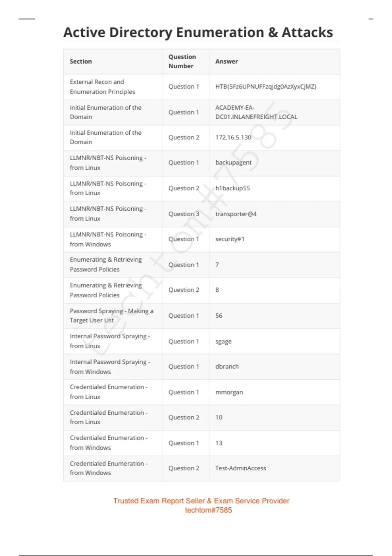Click the security#1 answer cell
Image resolution: width=392 pixels, height=556 pixels.
click(x=230, y=239)
